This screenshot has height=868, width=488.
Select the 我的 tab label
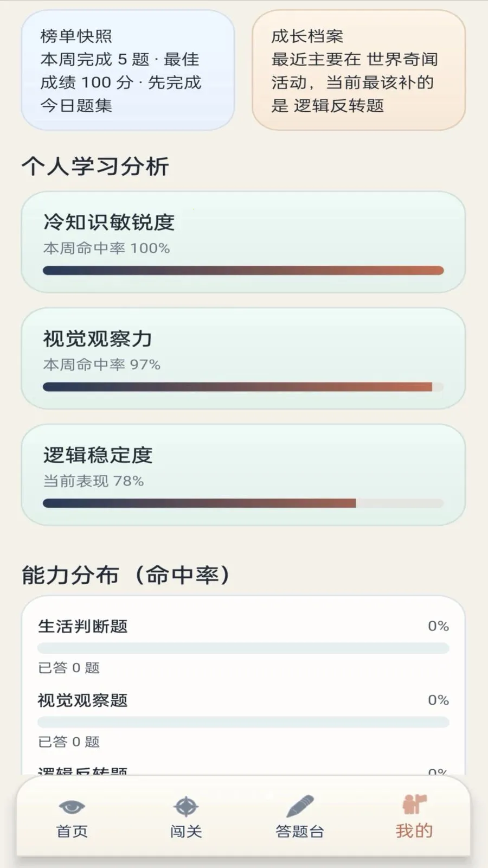click(x=414, y=831)
